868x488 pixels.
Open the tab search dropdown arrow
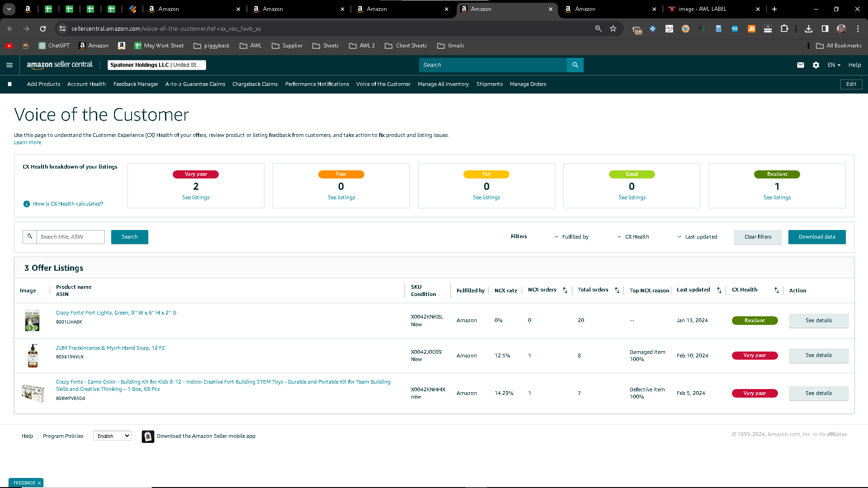pos(9,9)
